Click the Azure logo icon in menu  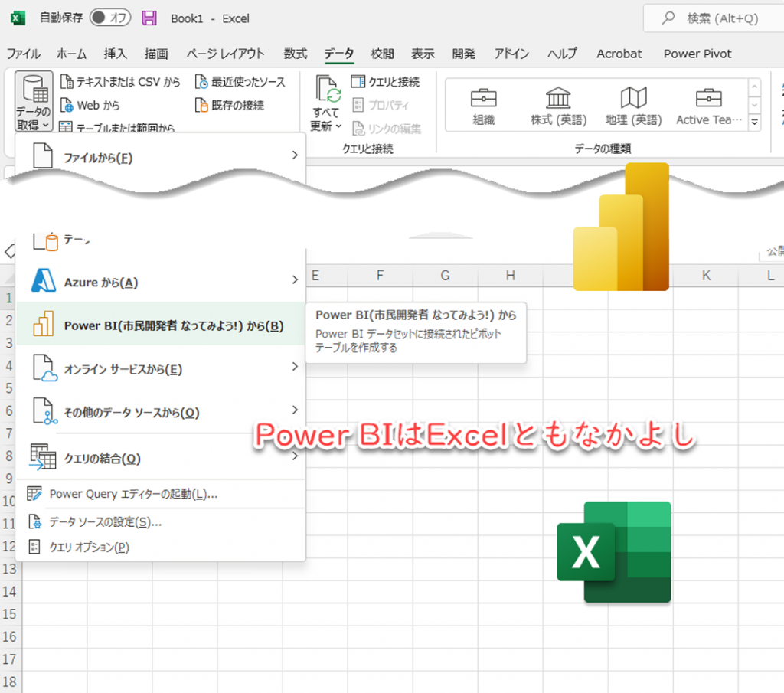point(43,280)
